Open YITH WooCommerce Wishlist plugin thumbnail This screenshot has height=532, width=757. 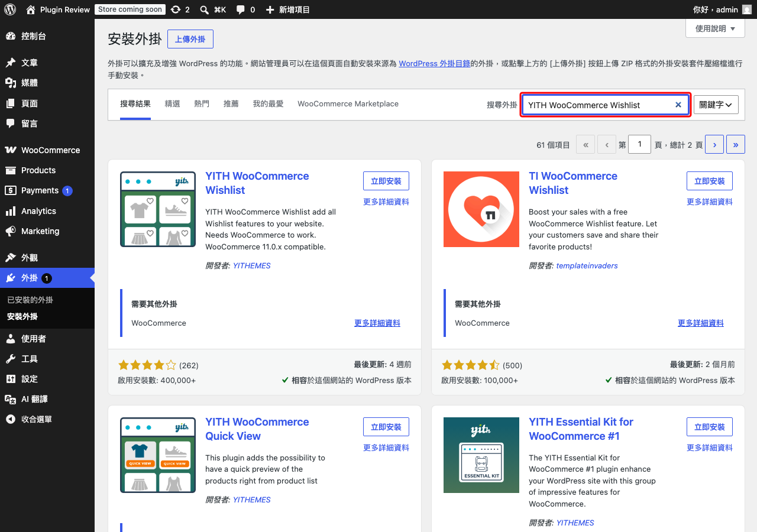click(x=158, y=209)
